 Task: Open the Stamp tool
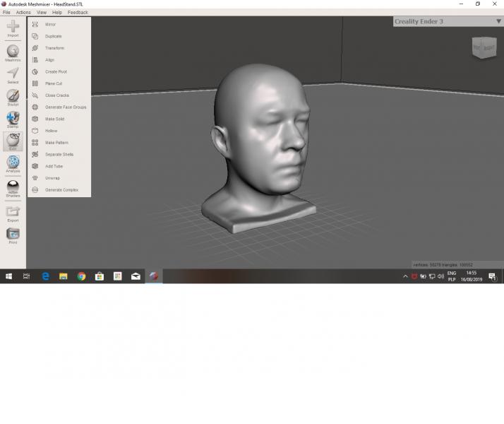pos(13,119)
